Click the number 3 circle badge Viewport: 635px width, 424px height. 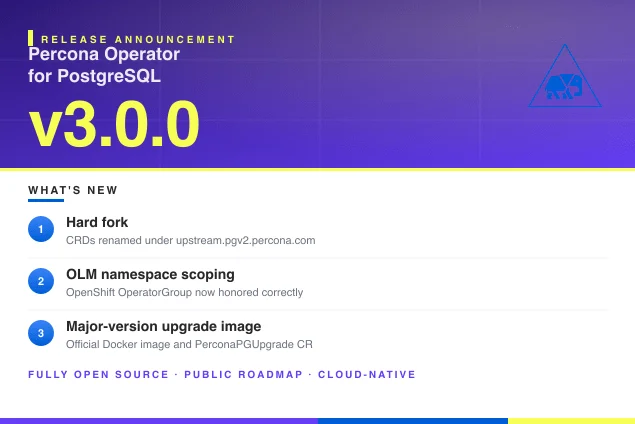click(41, 333)
